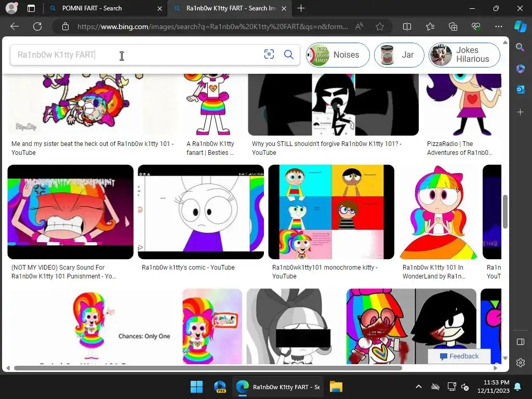This screenshot has width=532, height=399.
Task: Click the Jar suggestion chip
Action: (399, 55)
